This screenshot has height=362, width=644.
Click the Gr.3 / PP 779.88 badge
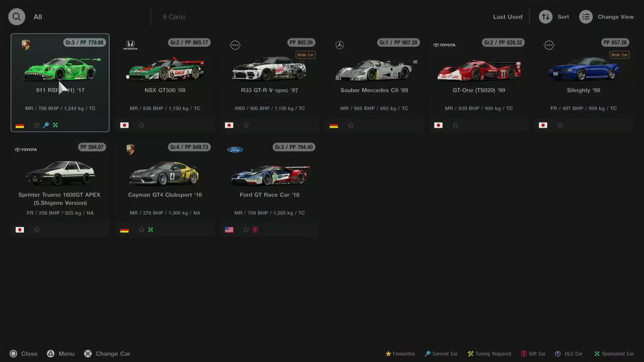[85, 43]
